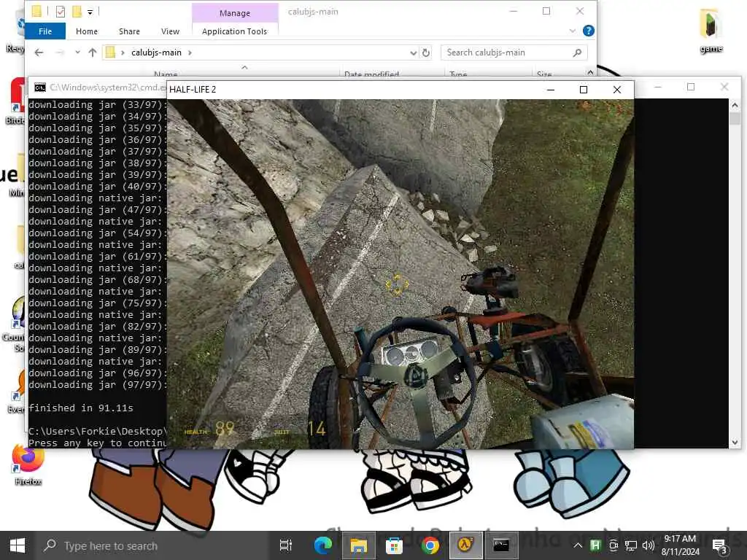
Task: Open the volume control tray icon
Action: click(x=648, y=545)
